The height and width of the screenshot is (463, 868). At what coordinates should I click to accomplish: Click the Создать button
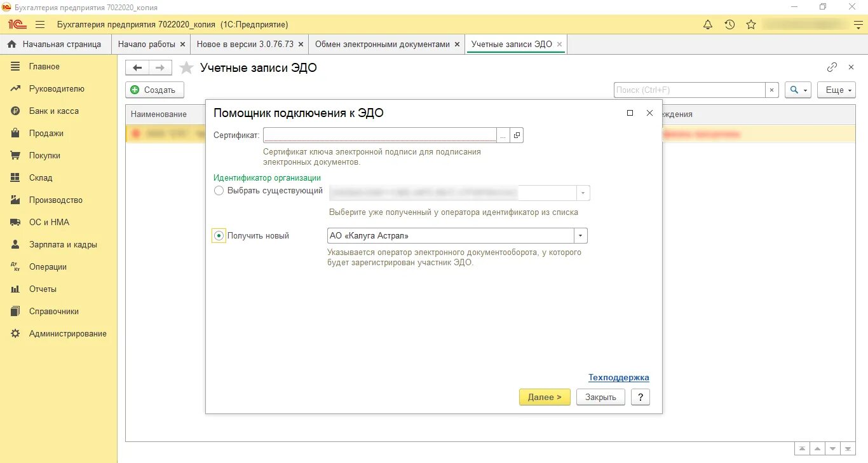tap(155, 90)
